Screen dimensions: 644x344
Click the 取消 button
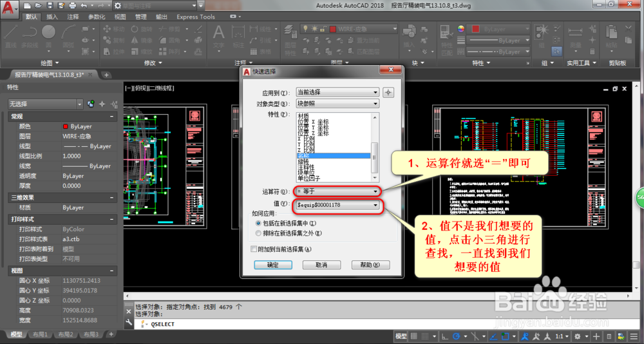[x=321, y=265]
